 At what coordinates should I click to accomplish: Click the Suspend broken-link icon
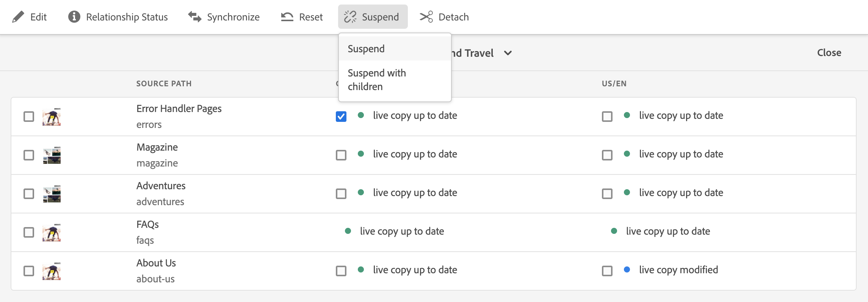tap(350, 17)
